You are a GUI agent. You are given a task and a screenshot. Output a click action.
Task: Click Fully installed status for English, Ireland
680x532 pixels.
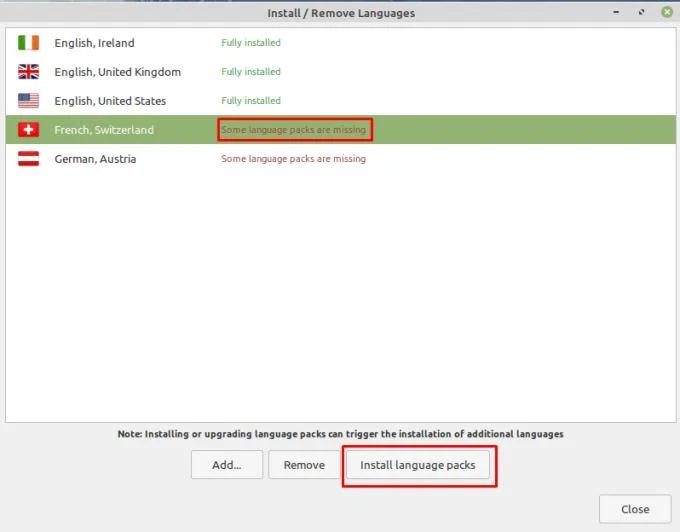[x=251, y=42]
